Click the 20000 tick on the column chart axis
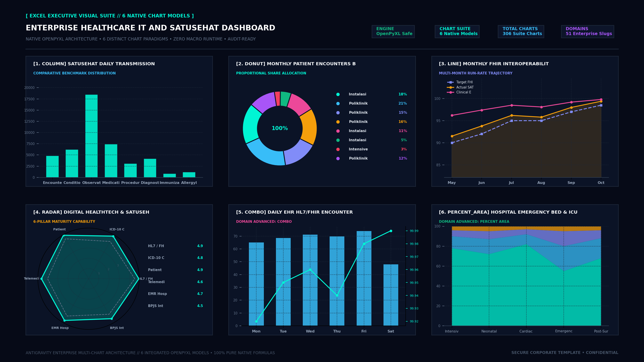 point(29,88)
